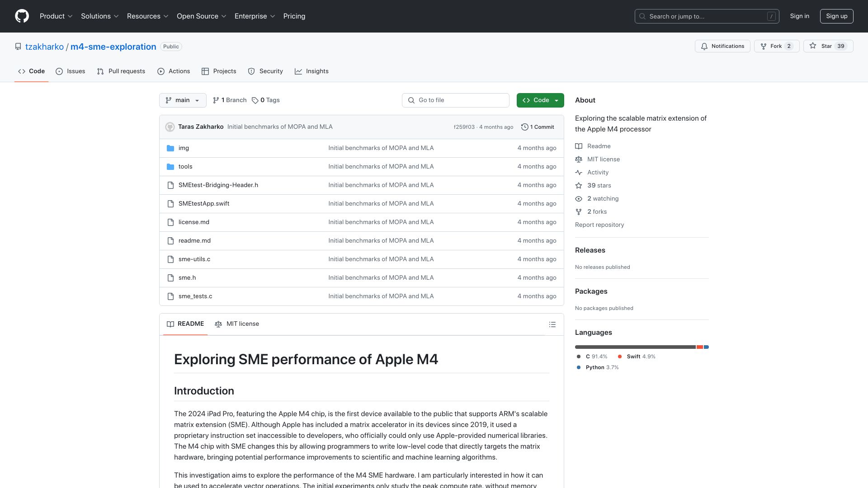
Task: Open sme-utils.c file
Action: point(194,259)
